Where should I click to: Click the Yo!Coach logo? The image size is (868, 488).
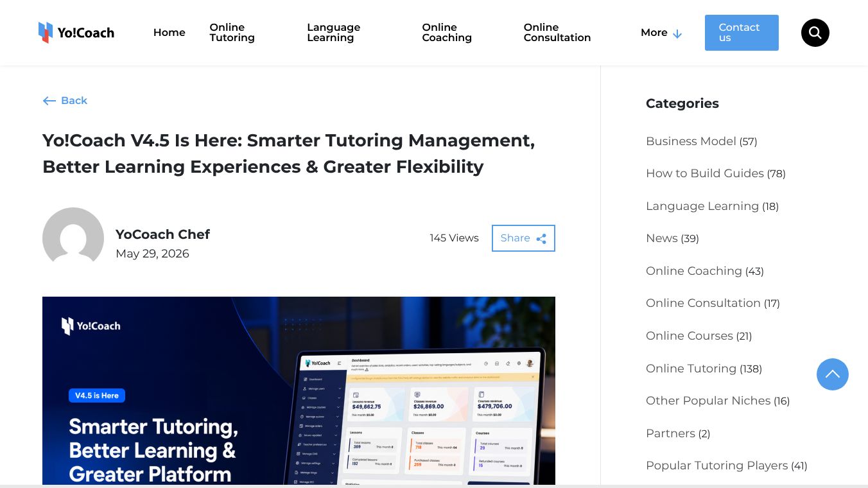click(76, 33)
